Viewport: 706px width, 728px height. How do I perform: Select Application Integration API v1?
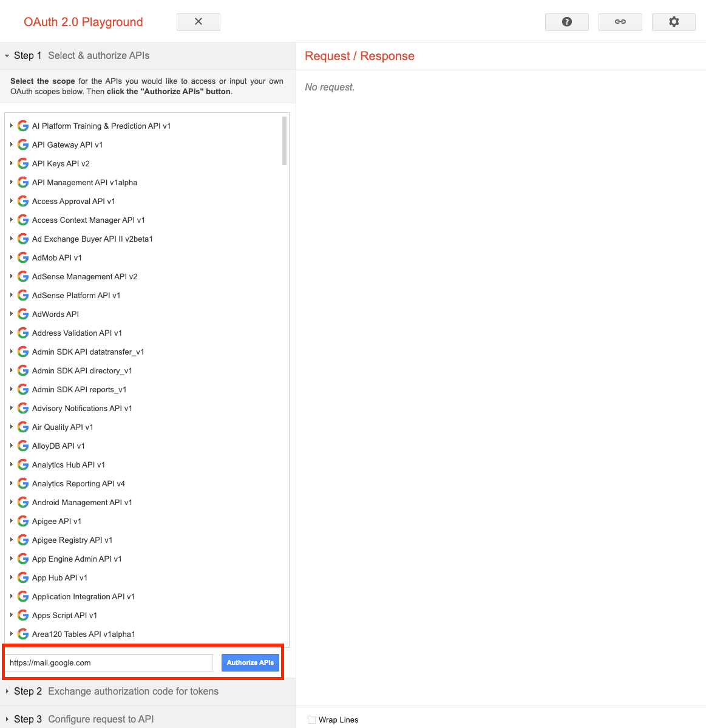83,597
